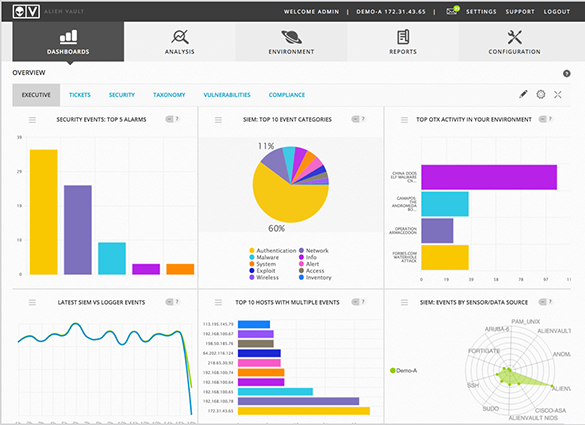Screen dimensions: 585x425
Task: Click the Overview help question icon
Action: point(566,74)
